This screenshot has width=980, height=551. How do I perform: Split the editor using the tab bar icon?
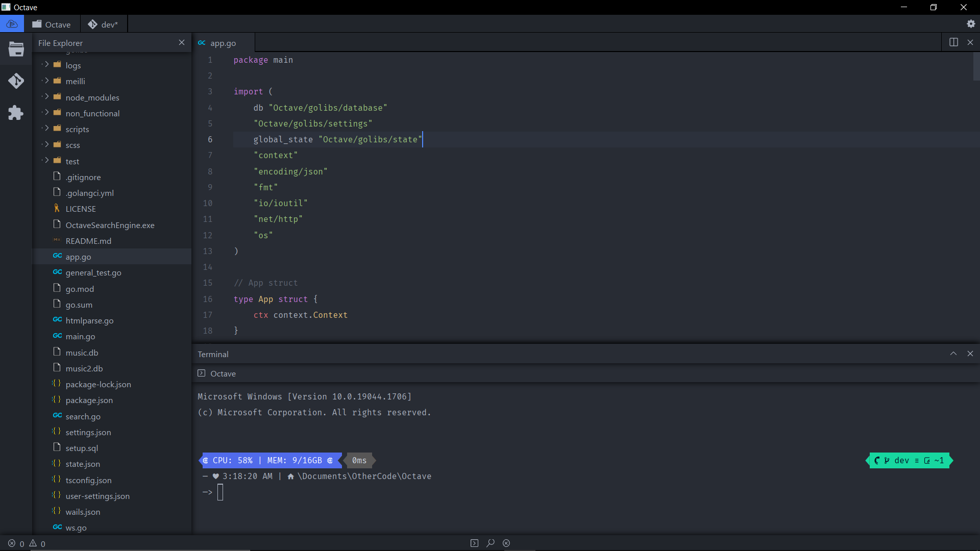(x=953, y=42)
